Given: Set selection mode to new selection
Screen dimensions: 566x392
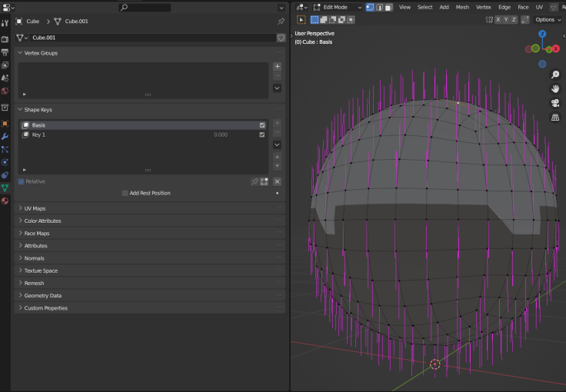Looking at the screenshot, I should pyautogui.click(x=315, y=20).
